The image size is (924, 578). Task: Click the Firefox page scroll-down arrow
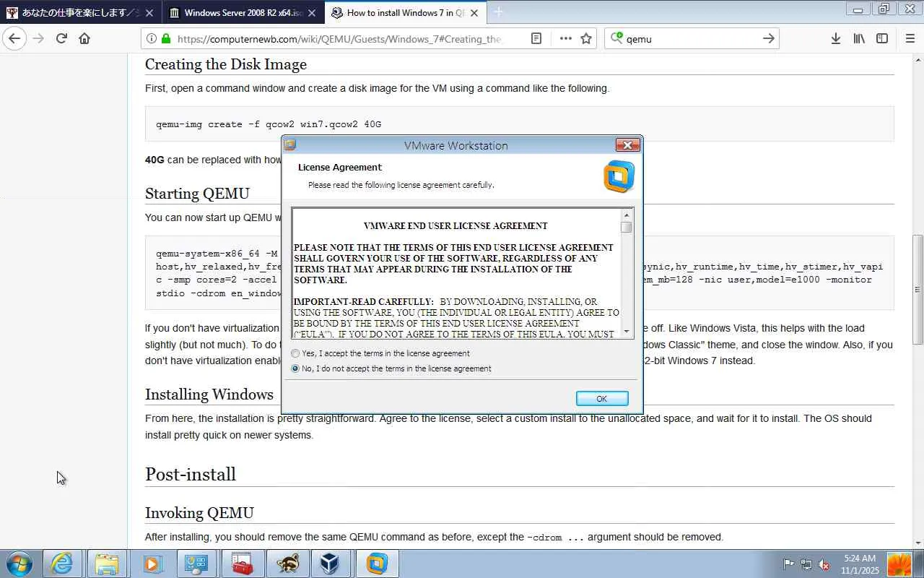coord(918,543)
